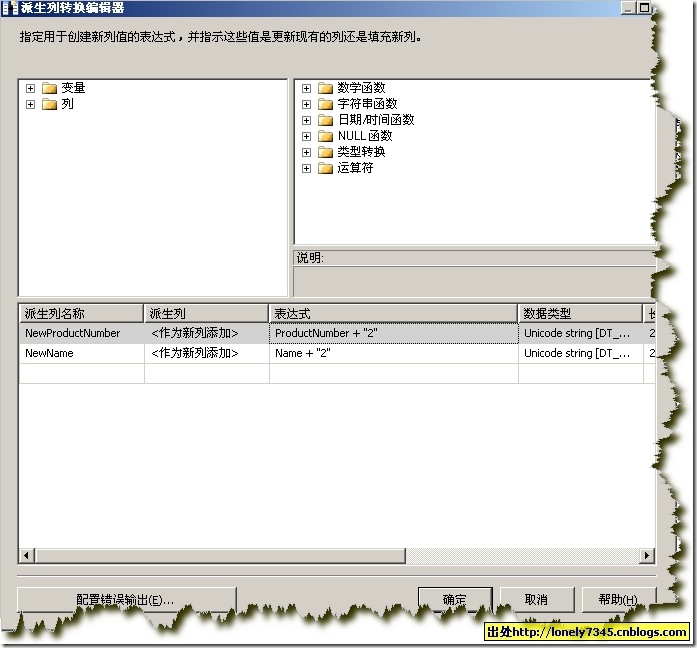Cancel with the 取消 button
This screenshot has width=697, height=648.
[x=537, y=600]
